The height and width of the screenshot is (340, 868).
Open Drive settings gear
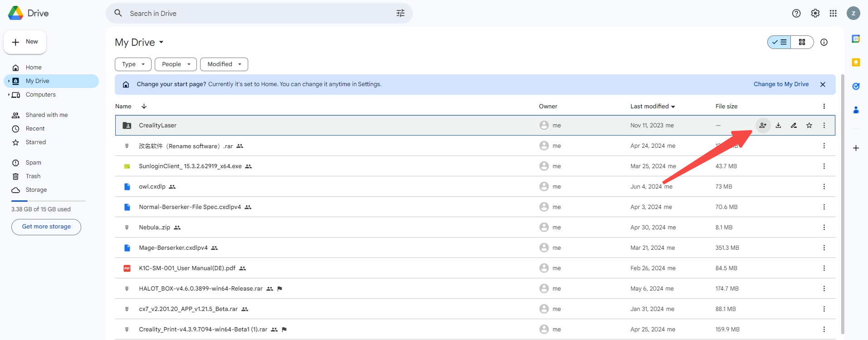(815, 13)
